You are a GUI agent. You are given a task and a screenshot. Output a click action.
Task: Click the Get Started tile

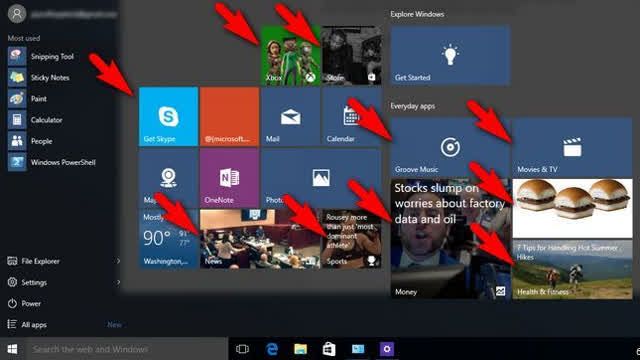pyautogui.click(x=450, y=56)
